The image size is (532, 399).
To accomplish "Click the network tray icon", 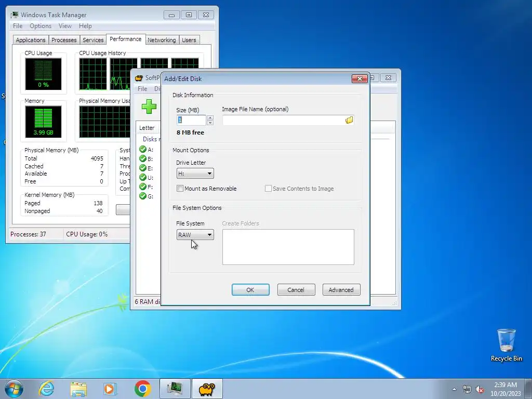I will pyautogui.click(x=467, y=389).
